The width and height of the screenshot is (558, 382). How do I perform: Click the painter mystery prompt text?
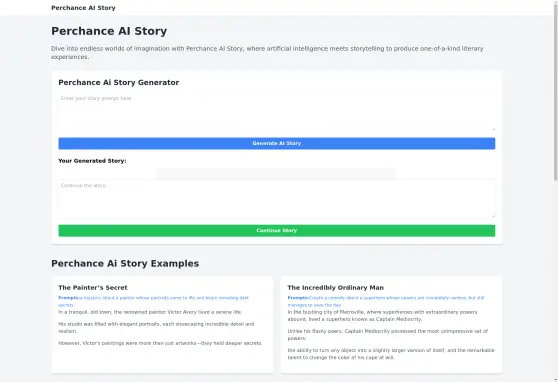(153, 301)
